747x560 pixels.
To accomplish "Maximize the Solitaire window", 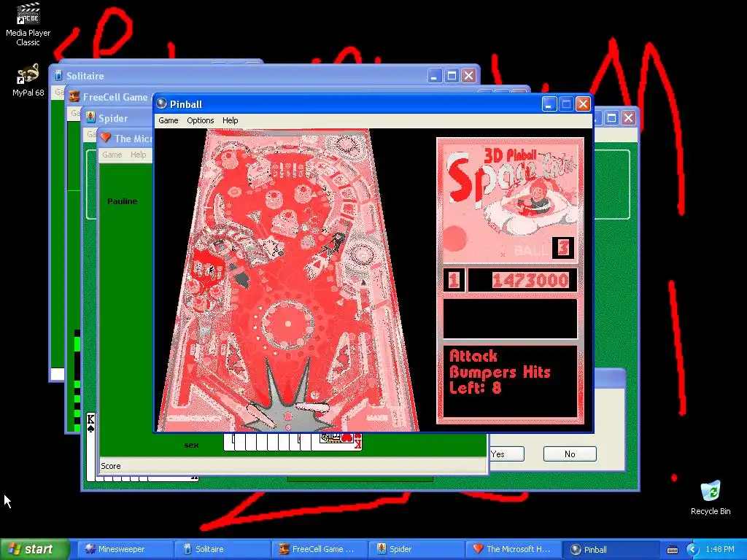I will (452, 75).
